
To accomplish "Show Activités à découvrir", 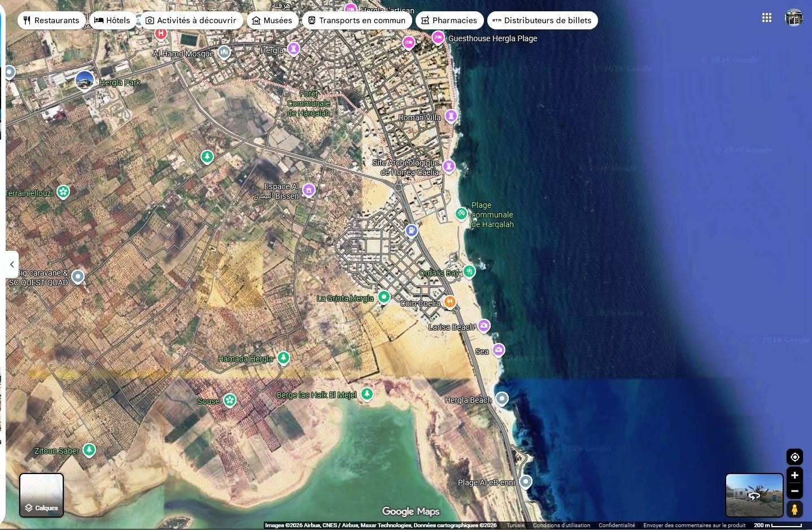I will (x=191, y=20).
